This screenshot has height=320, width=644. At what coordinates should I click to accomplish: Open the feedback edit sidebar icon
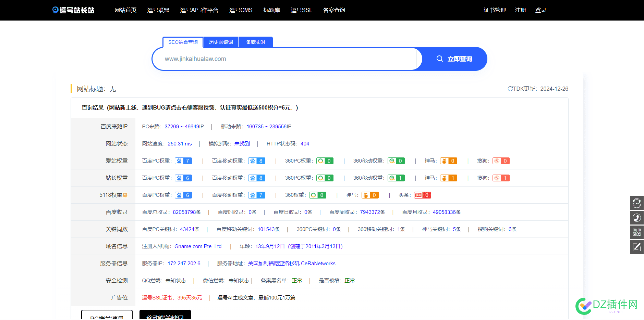(x=637, y=247)
